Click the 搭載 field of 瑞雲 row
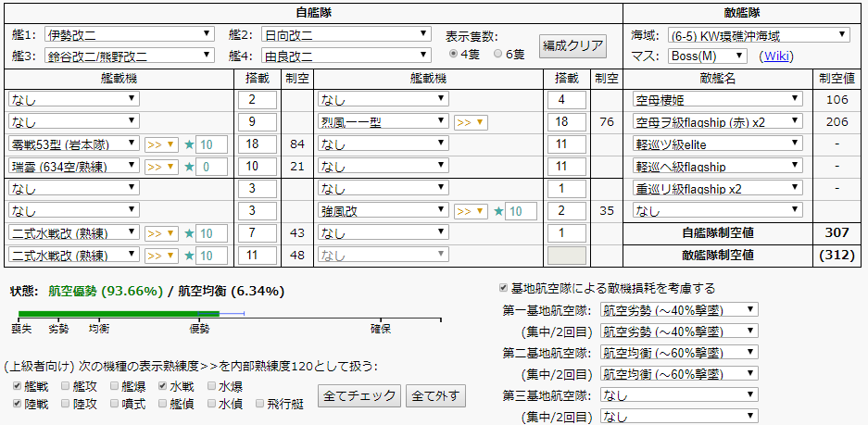 (x=258, y=167)
